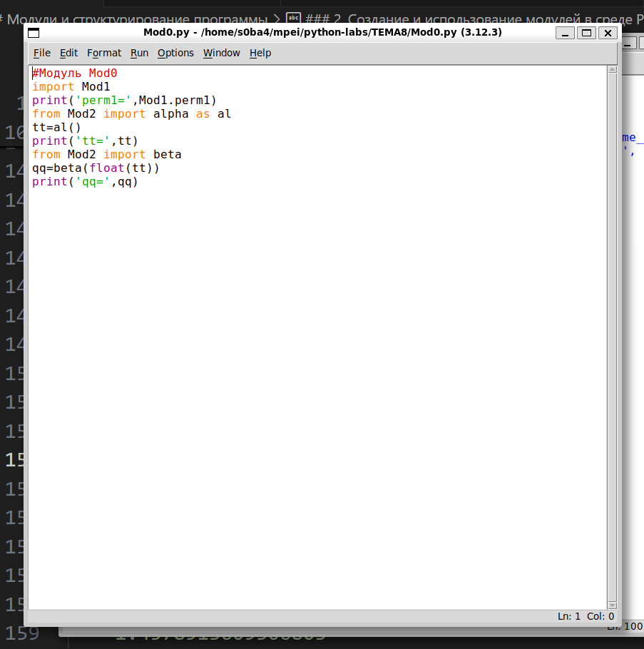Open the Format menu

click(104, 53)
